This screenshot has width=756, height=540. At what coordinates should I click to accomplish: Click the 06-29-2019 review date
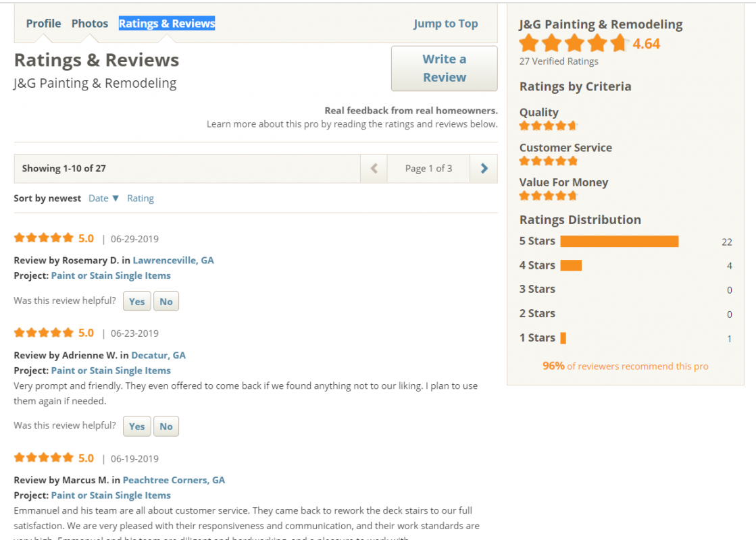(x=134, y=239)
